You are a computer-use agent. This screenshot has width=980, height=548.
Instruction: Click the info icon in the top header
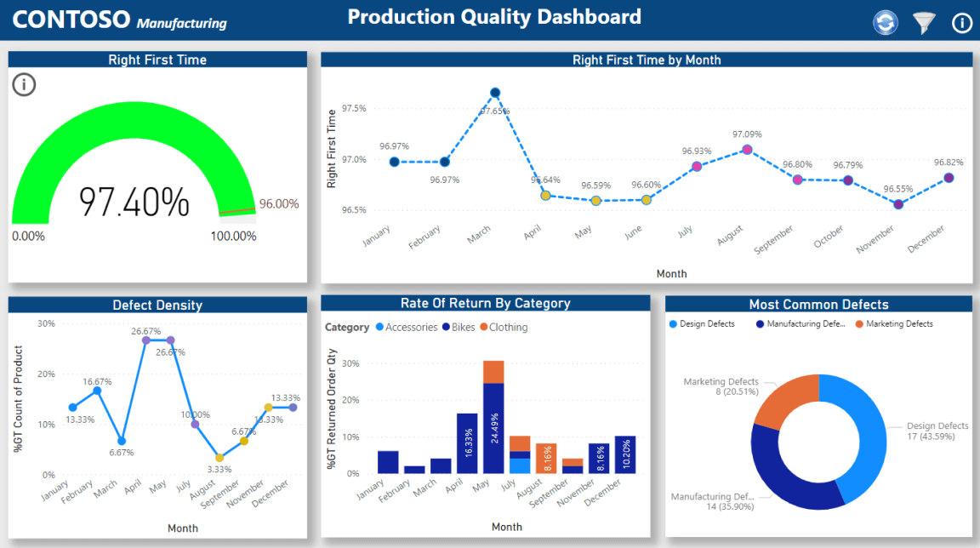962,23
